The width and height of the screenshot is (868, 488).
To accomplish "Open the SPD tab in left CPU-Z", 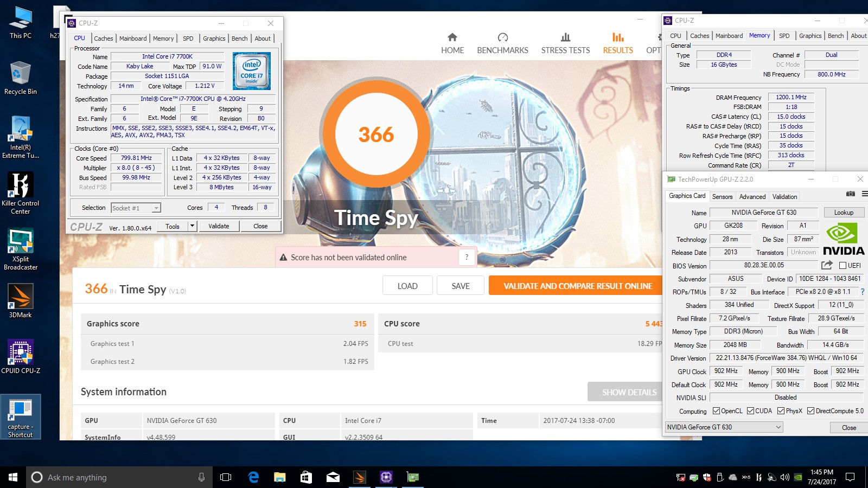I will (188, 38).
